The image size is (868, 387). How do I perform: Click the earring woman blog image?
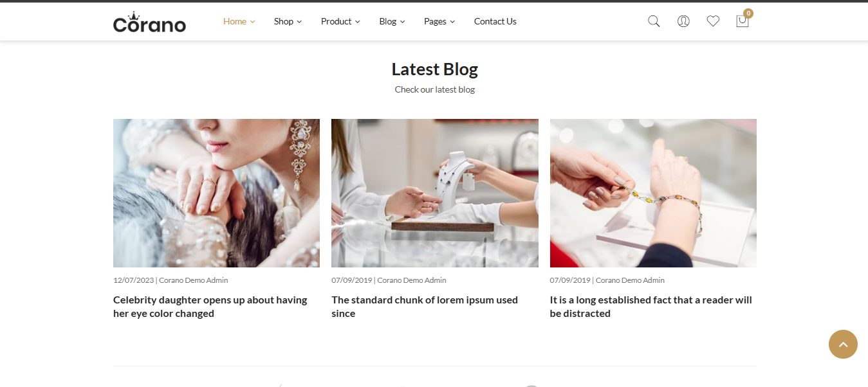click(216, 193)
